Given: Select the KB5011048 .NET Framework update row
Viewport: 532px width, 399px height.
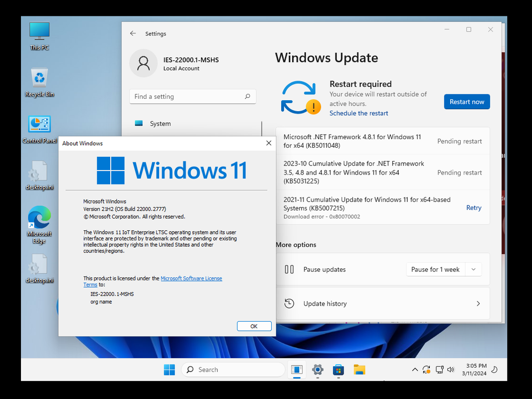Looking at the screenshot, I should click(383, 141).
